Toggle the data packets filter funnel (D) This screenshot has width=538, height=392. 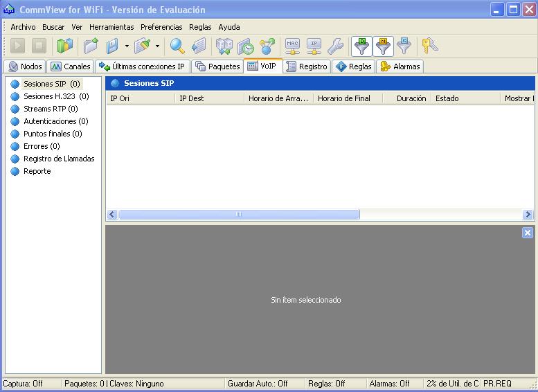pos(361,46)
